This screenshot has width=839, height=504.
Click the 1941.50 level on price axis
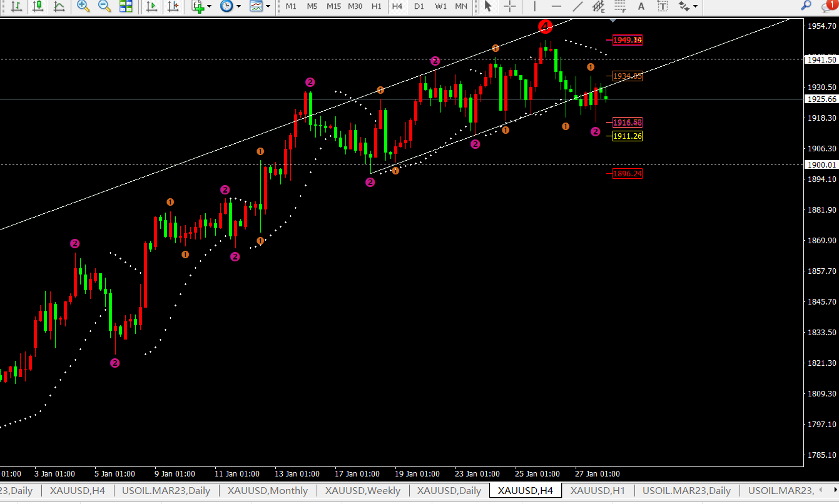tap(821, 59)
